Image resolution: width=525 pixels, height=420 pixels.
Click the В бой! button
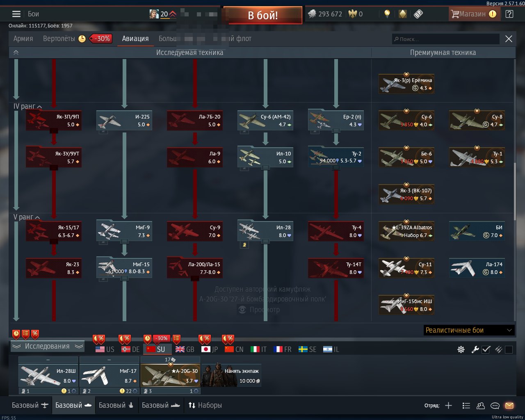pos(263,15)
